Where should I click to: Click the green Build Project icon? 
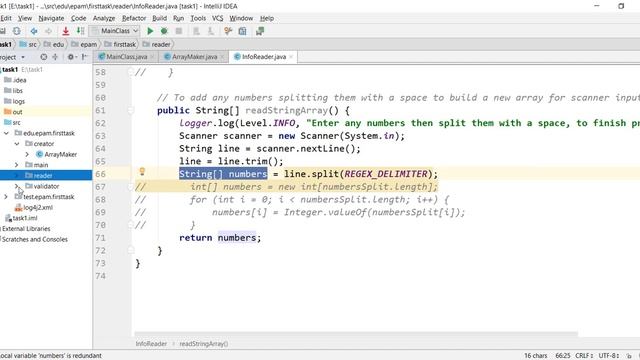click(x=80, y=31)
